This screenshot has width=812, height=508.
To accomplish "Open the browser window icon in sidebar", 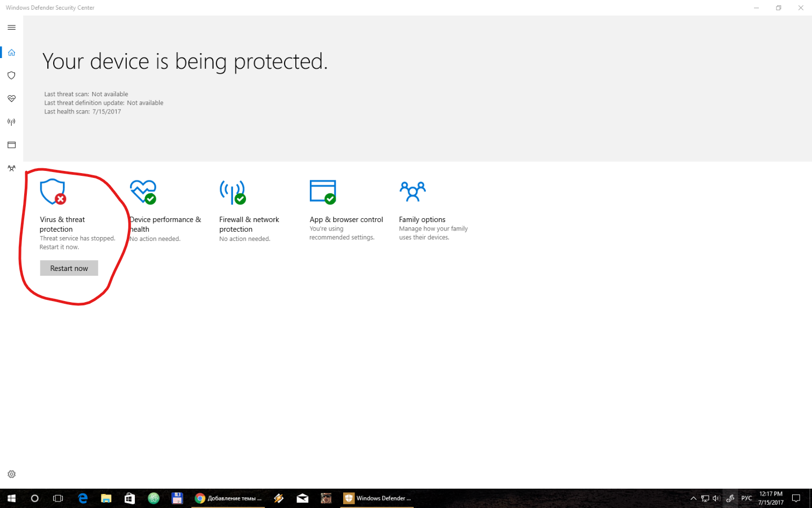I will (x=11, y=145).
